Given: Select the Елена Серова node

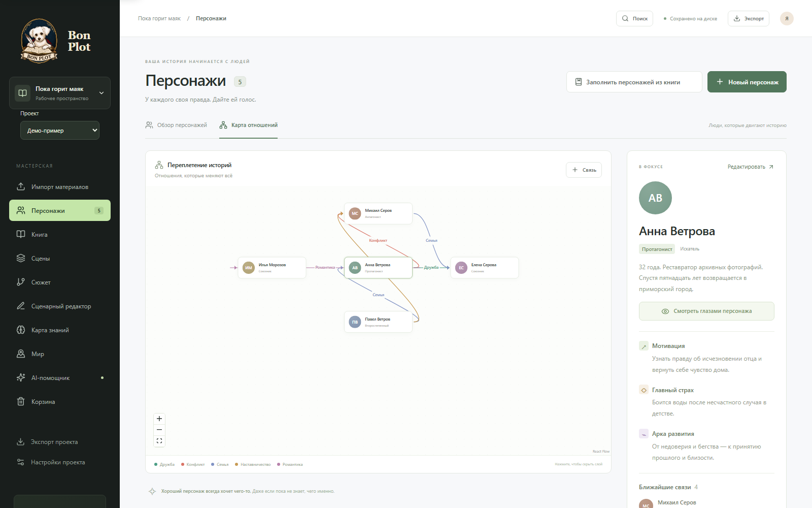Looking at the screenshot, I should (x=485, y=268).
